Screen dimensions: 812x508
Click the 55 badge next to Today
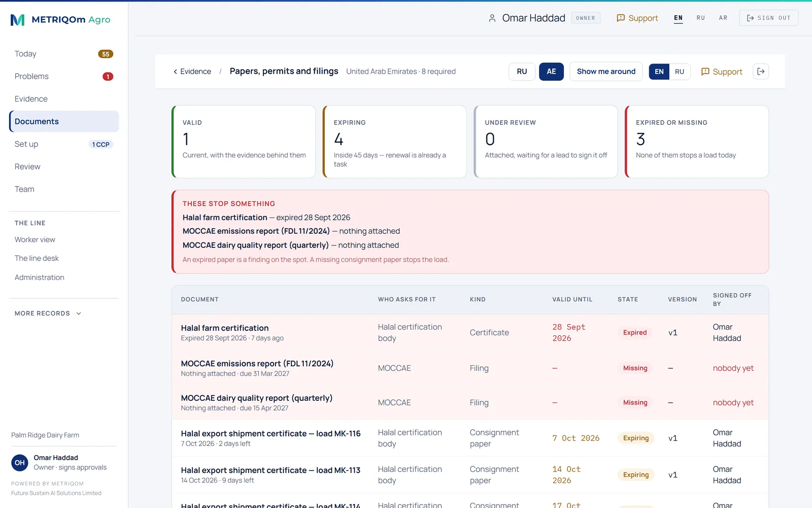tap(106, 54)
